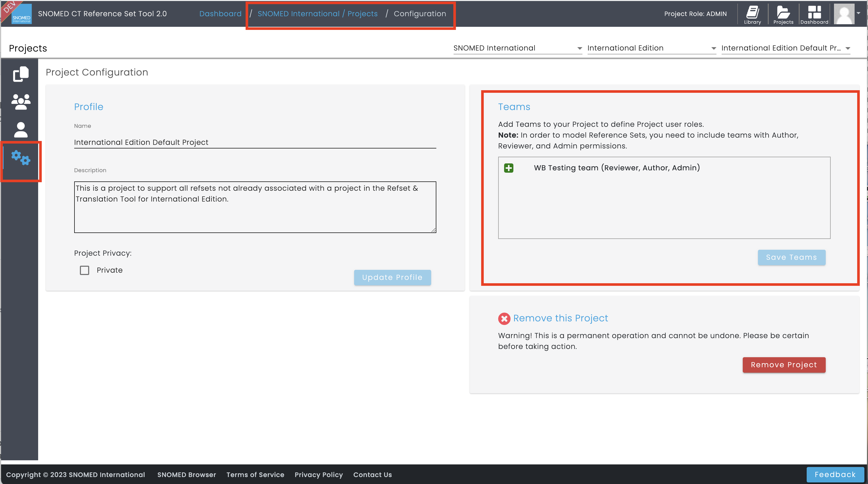Viewport: 868px width, 484px height.
Task: Open the International Edition Default Project dropdown
Action: click(x=786, y=48)
